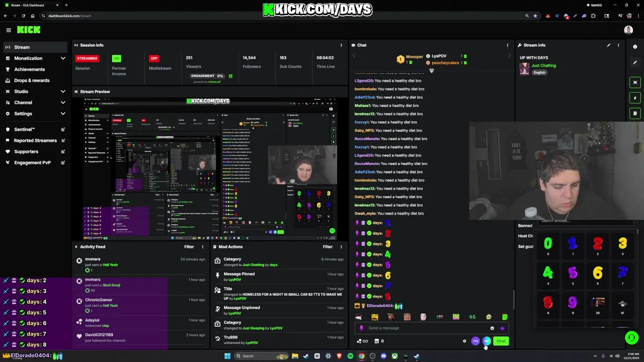Click the Stream Preview video thumbnail
644x362 pixels.
211,168
